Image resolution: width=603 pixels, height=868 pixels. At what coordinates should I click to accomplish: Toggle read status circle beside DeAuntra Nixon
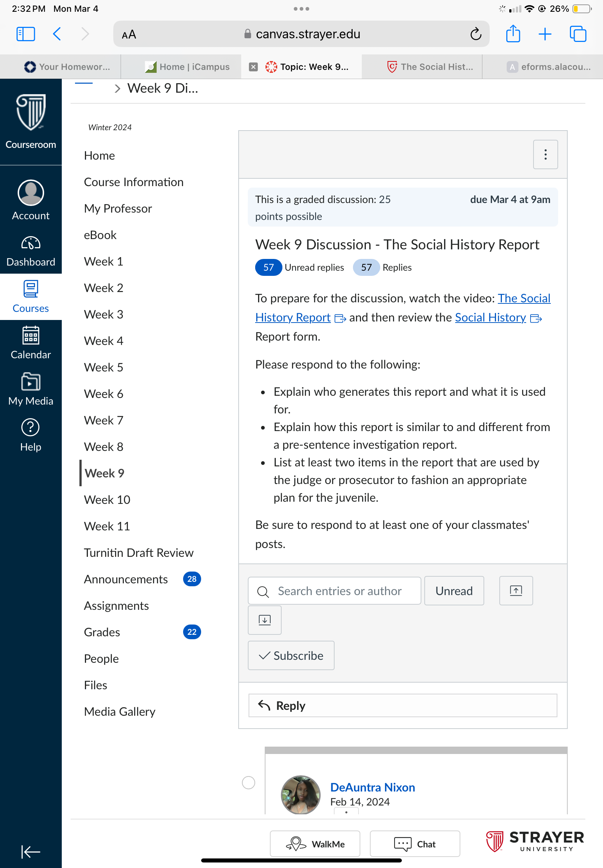coord(248,782)
